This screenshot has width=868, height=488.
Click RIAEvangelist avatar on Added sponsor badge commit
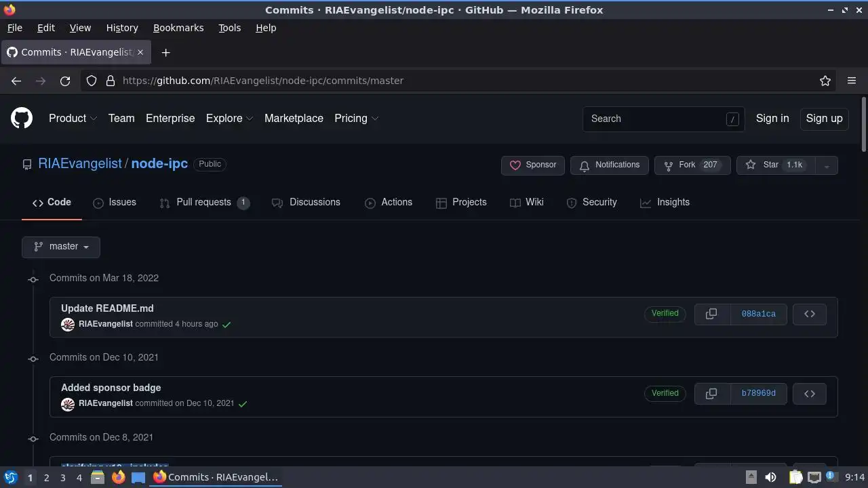point(68,404)
